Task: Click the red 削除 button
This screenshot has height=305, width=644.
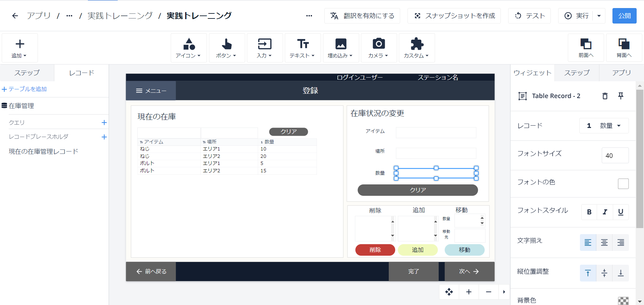Action: click(x=375, y=250)
